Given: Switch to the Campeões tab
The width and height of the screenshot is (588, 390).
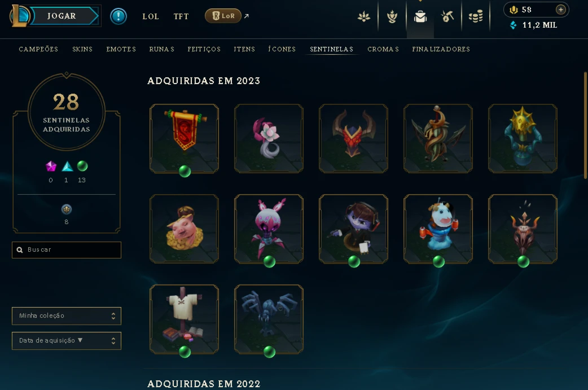Looking at the screenshot, I should pos(38,49).
